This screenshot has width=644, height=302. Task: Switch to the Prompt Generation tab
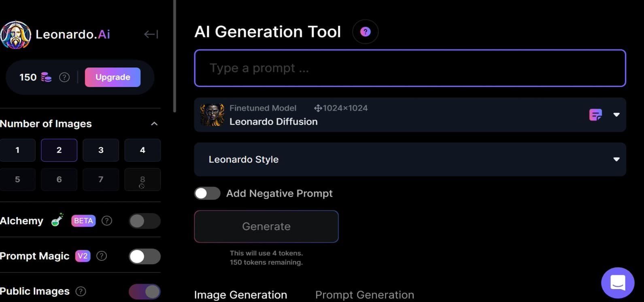[365, 295]
